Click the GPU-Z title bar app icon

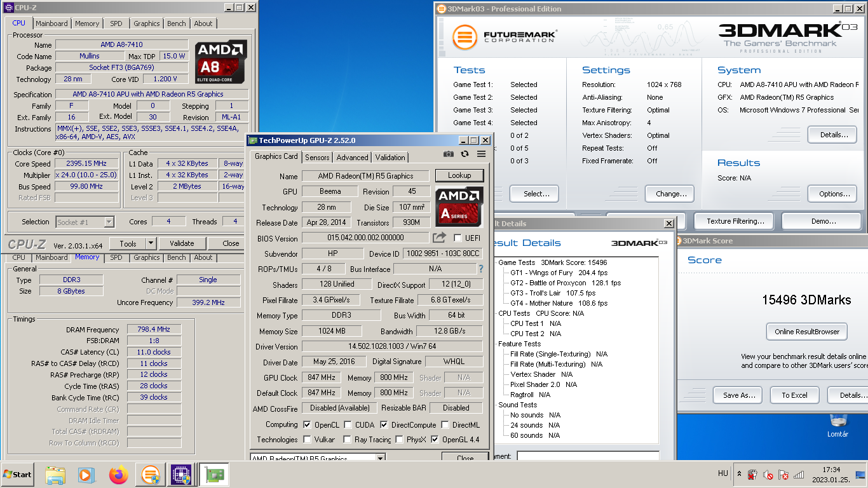point(253,140)
